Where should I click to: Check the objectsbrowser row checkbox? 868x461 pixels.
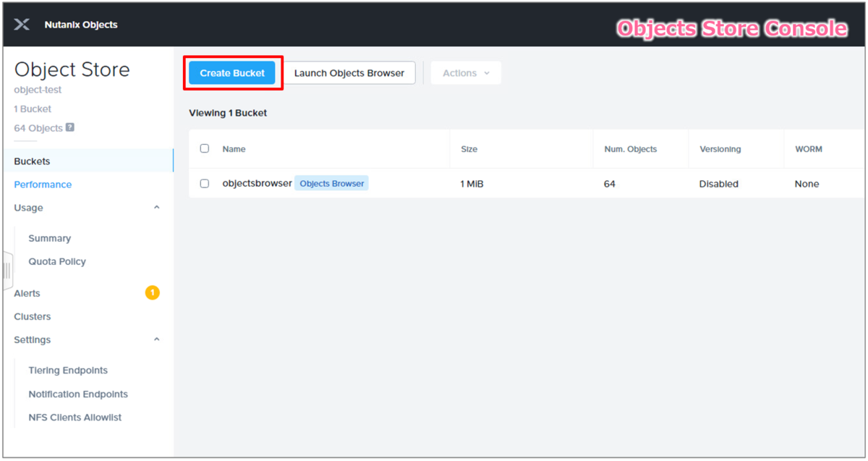click(x=205, y=184)
